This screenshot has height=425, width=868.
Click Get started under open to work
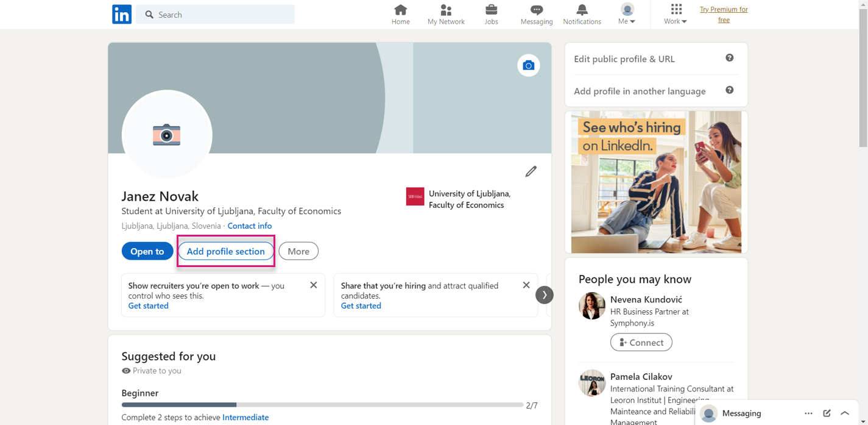pos(148,306)
